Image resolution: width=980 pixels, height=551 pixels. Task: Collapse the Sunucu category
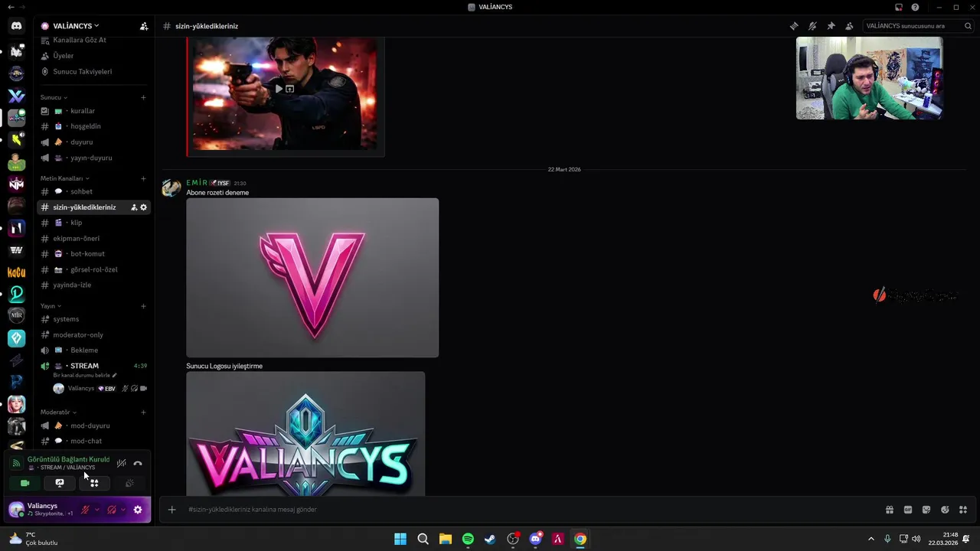54,97
